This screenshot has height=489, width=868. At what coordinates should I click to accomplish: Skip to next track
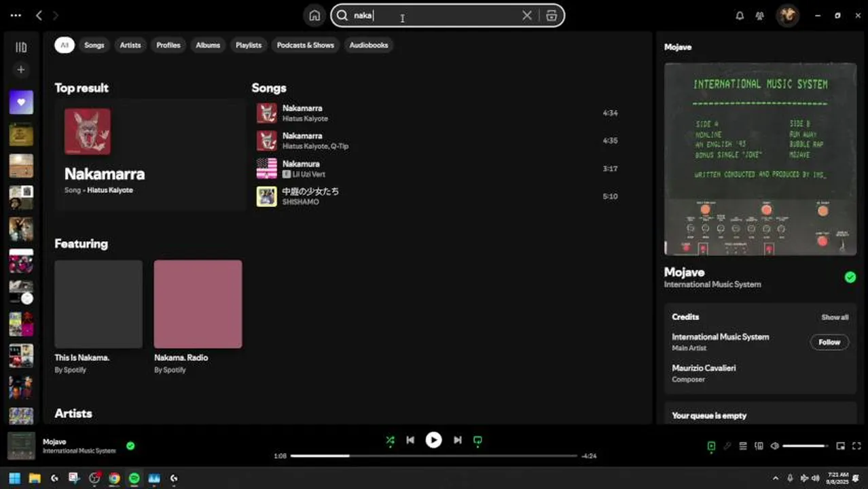[x=457, y=440]
